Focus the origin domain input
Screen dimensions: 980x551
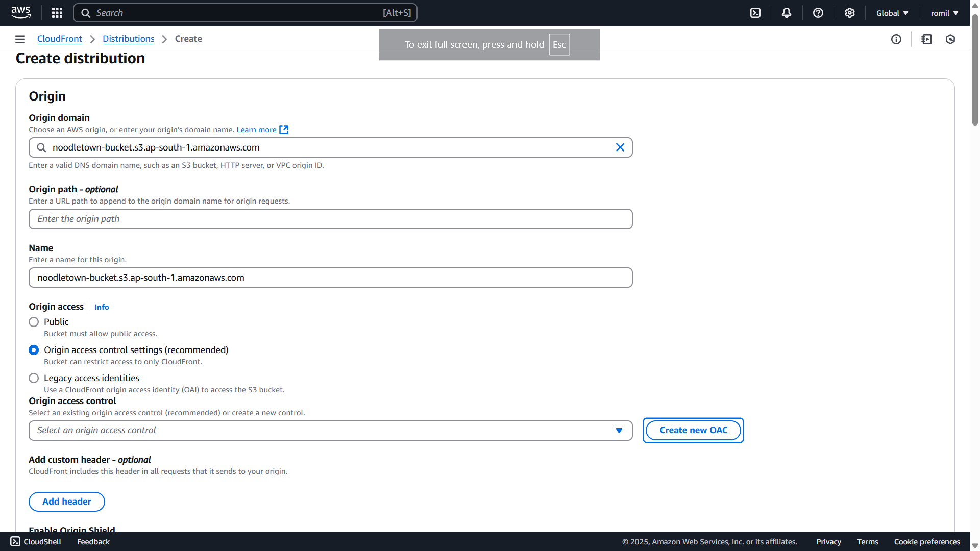pos(331,147)
